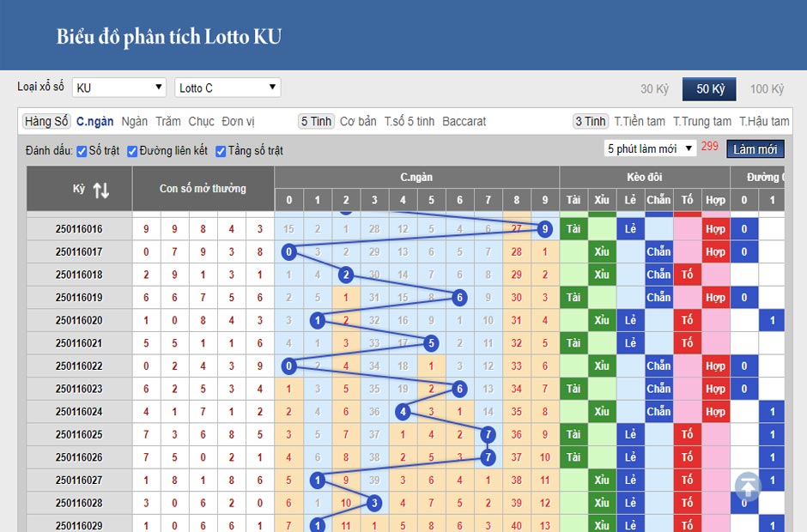Click draw number 250116016
This screenshot has width=807, height=532.
click(79, 229)
